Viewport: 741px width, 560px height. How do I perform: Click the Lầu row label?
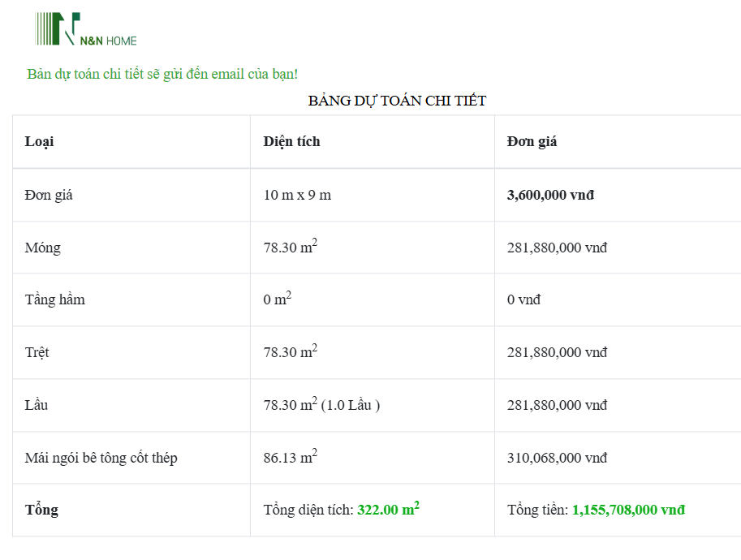37,405
